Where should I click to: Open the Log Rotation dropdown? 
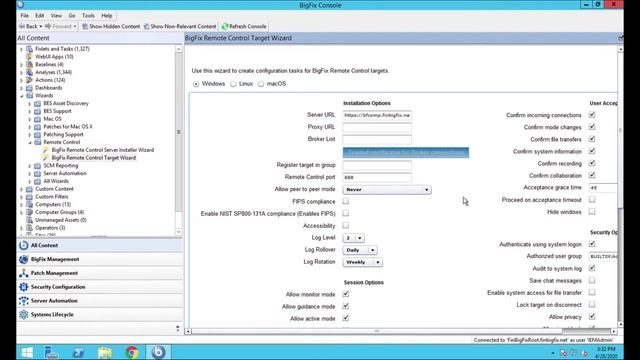362,262
